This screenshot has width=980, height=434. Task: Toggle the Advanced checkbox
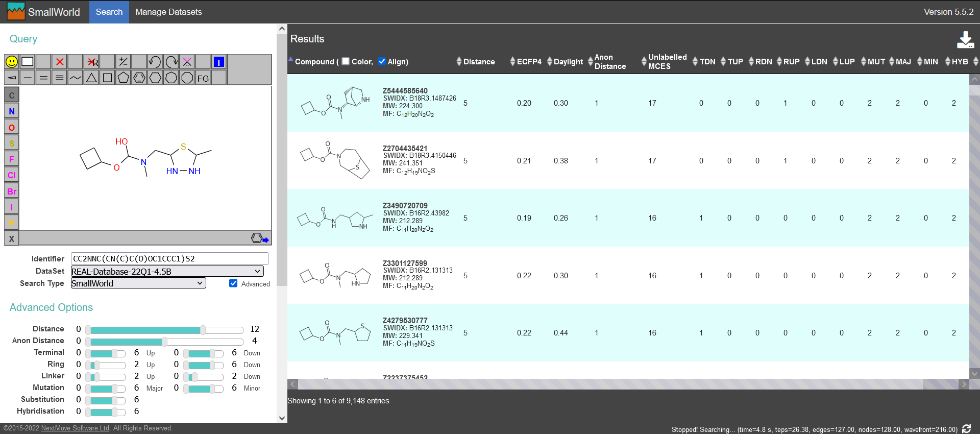tap(233, 283)
